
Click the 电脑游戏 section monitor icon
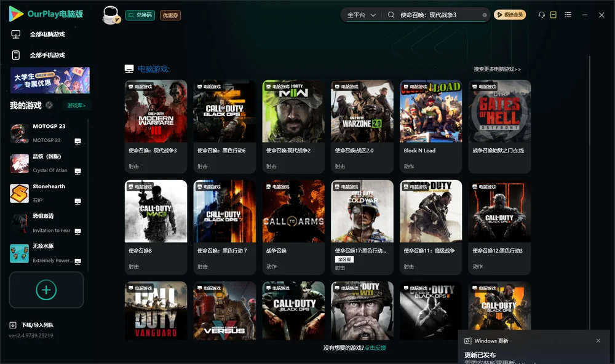coord(129,69)
